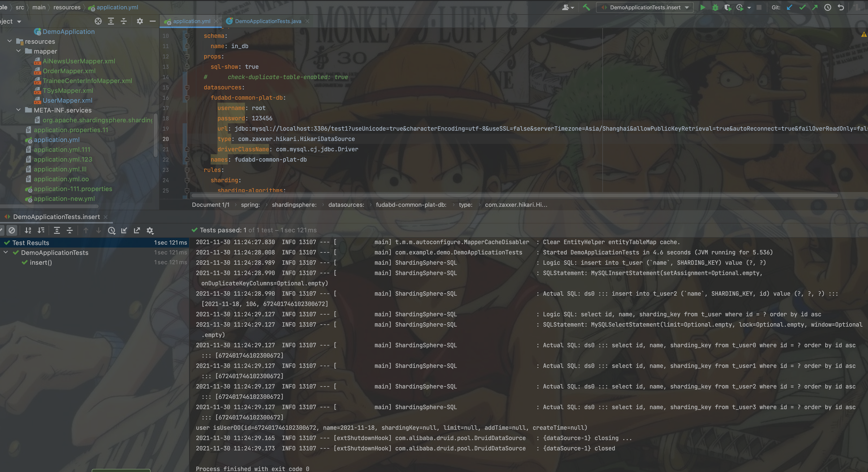Viewport: 868px width, 472px height.
Task: Click editor horizontal scrollbar
Action: (514, 195)
